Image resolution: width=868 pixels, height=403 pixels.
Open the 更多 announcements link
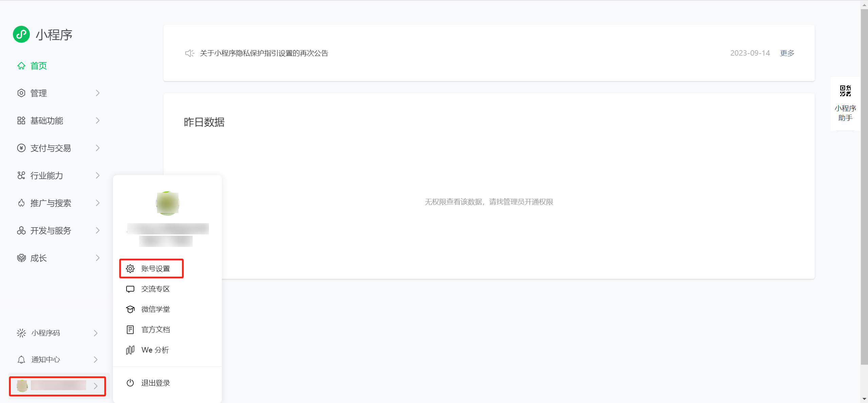point(787,53)
